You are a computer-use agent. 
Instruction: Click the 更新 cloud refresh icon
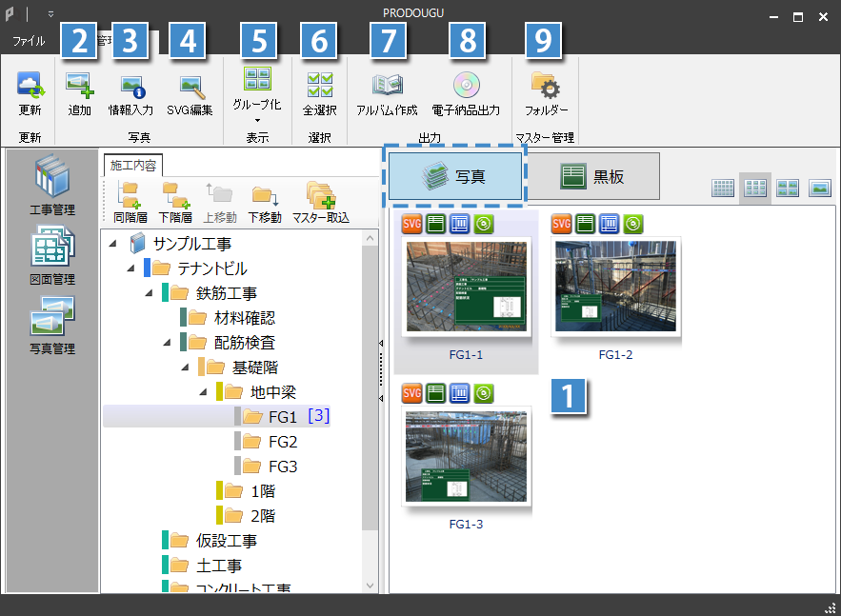coord(30,86)
